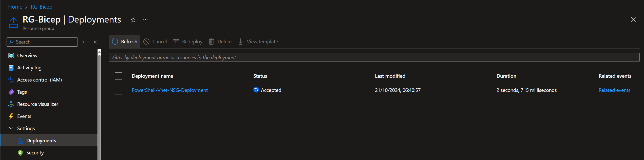Click the View template download icon

241,42
